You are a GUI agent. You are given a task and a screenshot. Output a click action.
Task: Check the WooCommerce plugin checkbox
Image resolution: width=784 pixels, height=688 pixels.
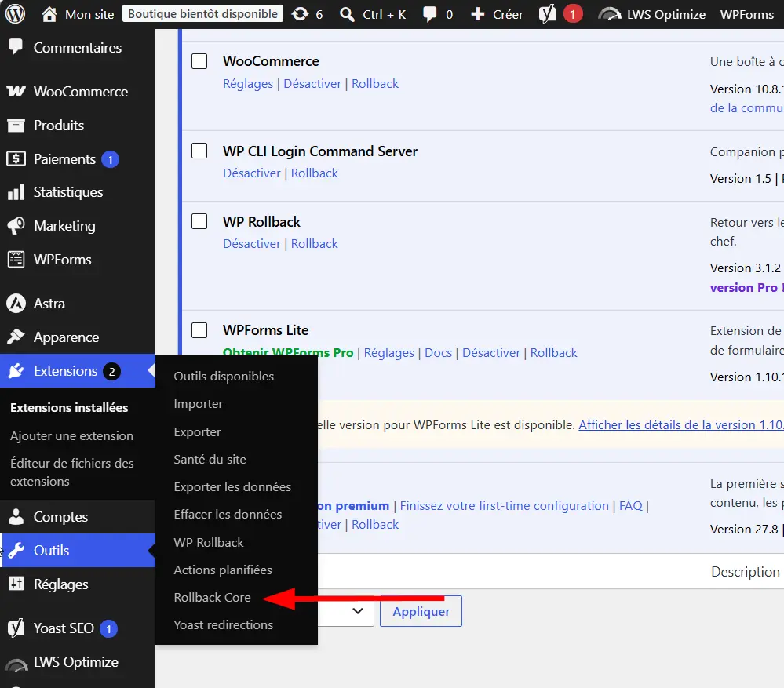(199, 61)
